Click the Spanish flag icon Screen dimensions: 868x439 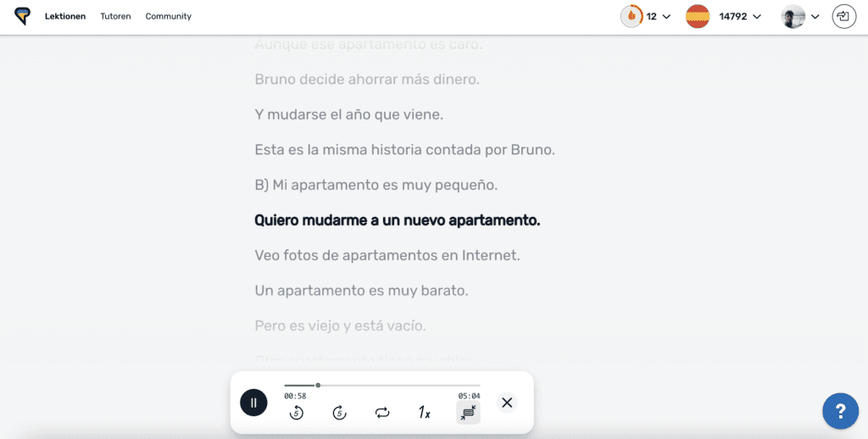(x=698, y=16)
